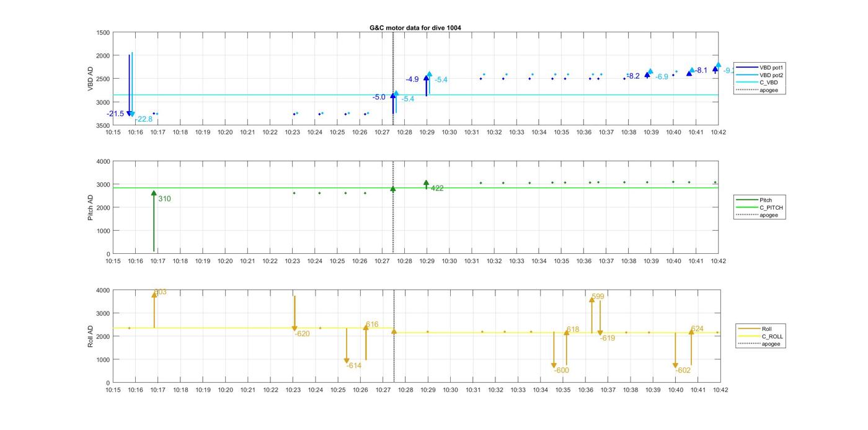Click the '-8.1' data label

coord(701,71)
